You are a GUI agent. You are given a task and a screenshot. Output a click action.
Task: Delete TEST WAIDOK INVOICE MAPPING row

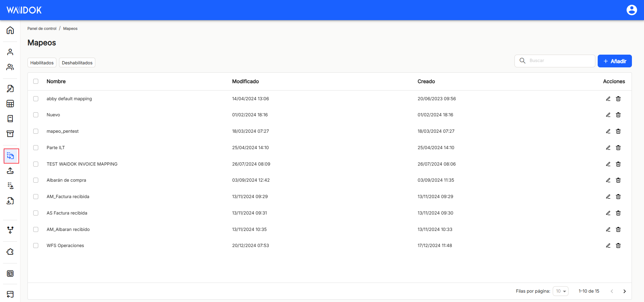(618, 164)
